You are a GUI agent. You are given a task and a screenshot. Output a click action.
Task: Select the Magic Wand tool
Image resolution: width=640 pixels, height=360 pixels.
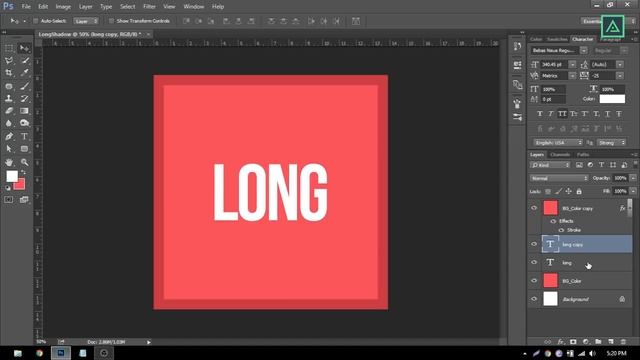coord(24,61)
